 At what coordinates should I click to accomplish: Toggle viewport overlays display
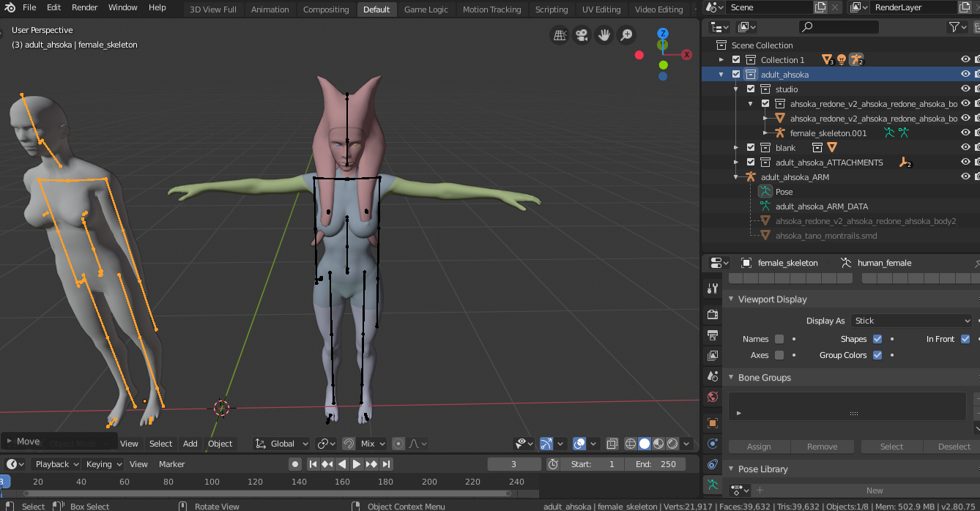click(x=579, y=444)
